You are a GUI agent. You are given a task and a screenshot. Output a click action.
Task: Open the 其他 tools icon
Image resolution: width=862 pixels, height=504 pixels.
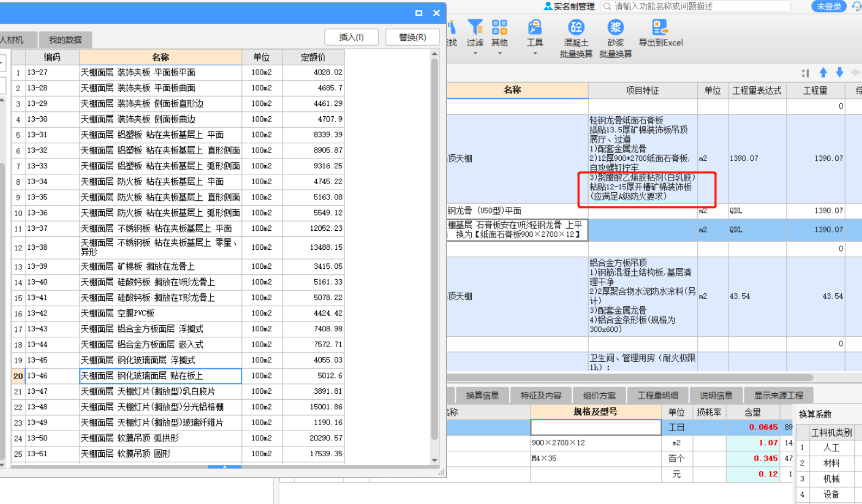click(499, 33)
